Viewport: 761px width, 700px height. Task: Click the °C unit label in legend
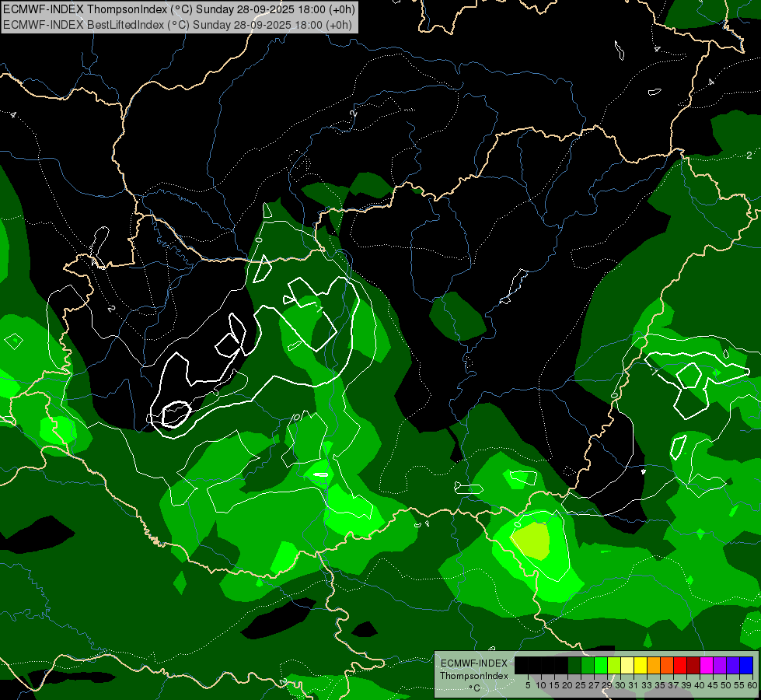point(474,688)
